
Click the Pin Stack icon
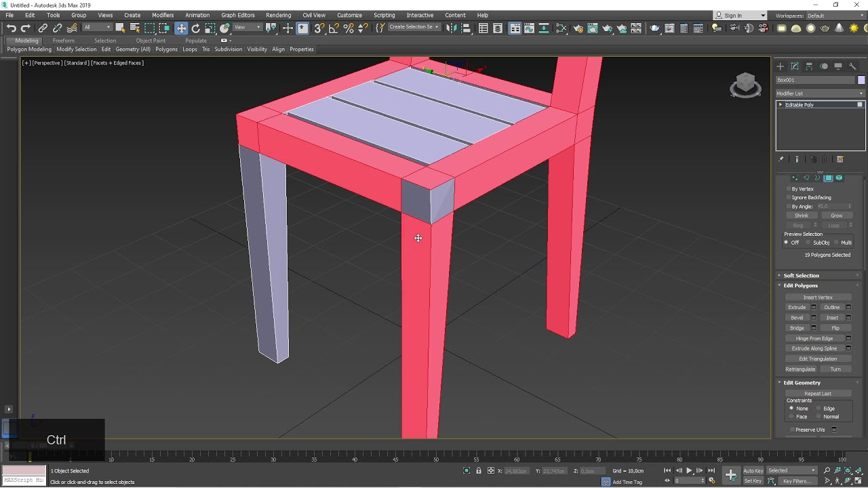click(781, 159)
